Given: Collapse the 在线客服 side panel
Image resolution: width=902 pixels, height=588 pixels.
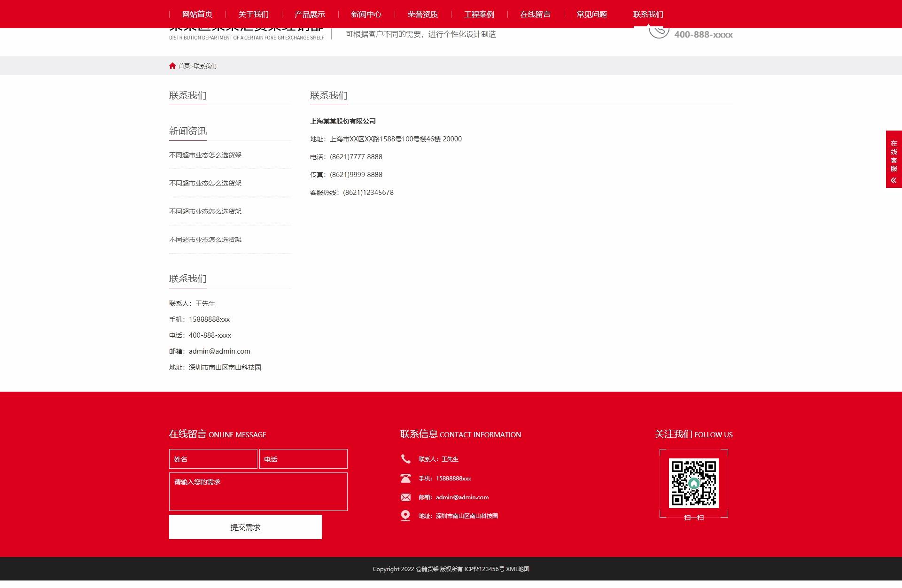Looking at the screenshot, I should tap(893, 180).
